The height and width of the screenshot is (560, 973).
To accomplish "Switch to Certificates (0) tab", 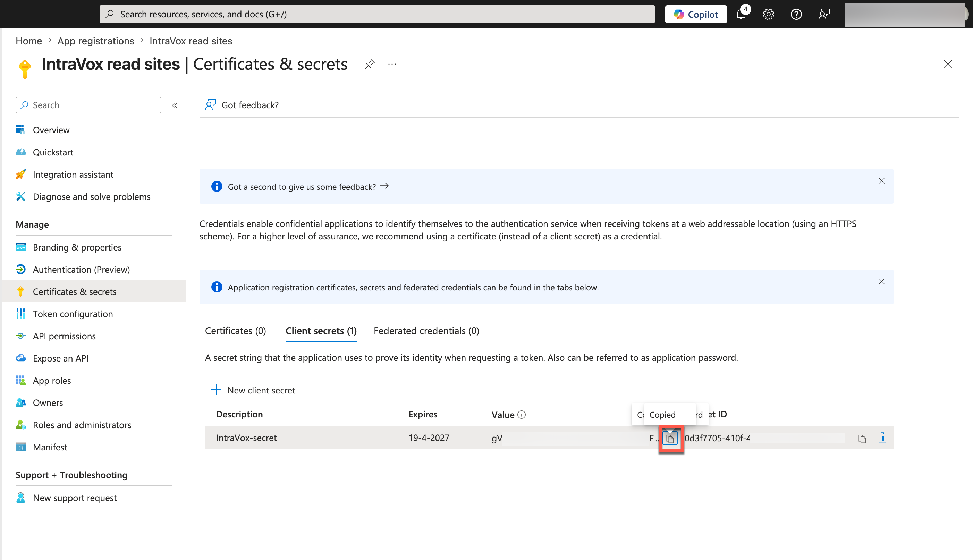I will pyautogui.click(x=235, y=331).
